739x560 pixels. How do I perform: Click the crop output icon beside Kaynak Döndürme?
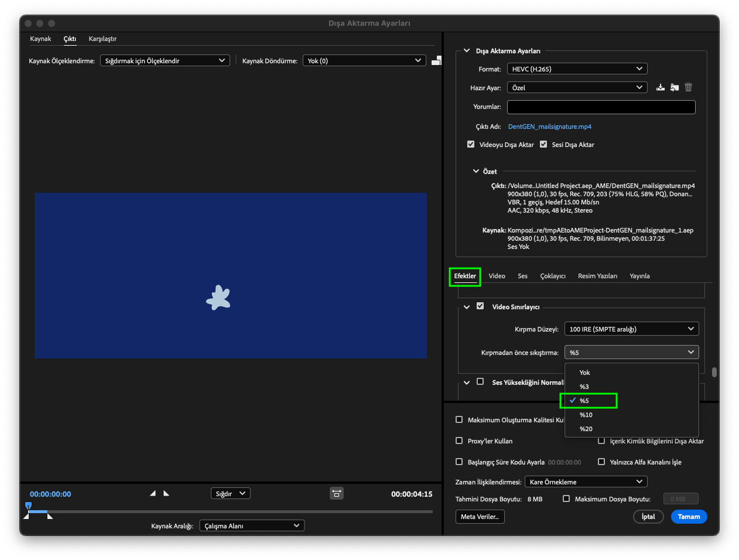pyautogui.click(x=436, y=60)
